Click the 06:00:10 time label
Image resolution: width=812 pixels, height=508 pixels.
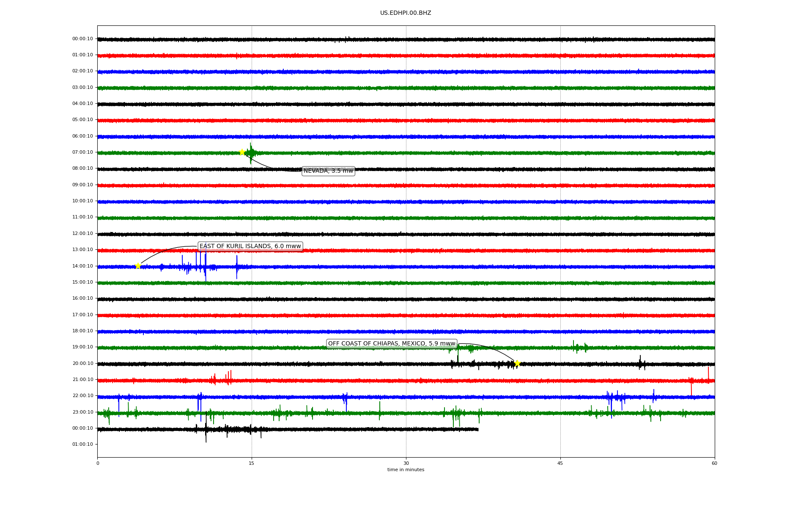(82, 136)
